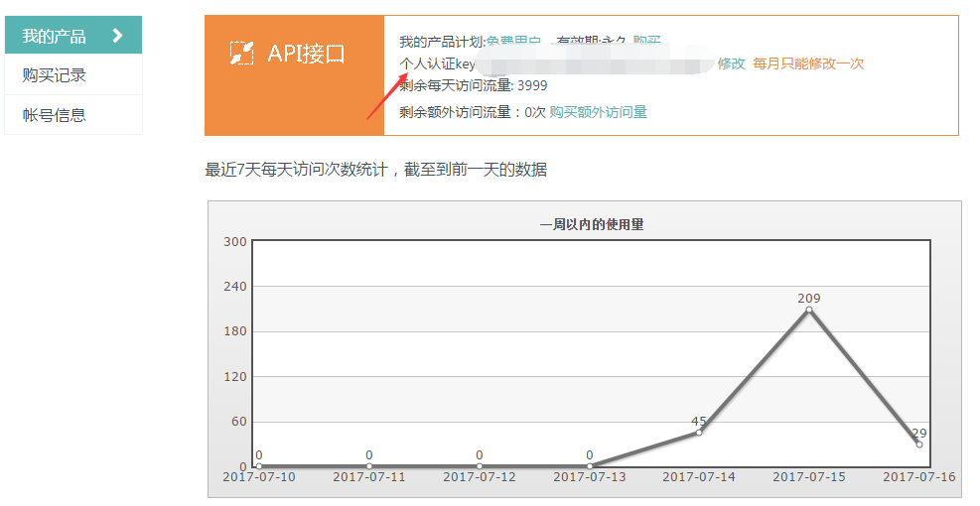Click 购买额外访问量 link
980x506 pixels.
click(598, 112)
